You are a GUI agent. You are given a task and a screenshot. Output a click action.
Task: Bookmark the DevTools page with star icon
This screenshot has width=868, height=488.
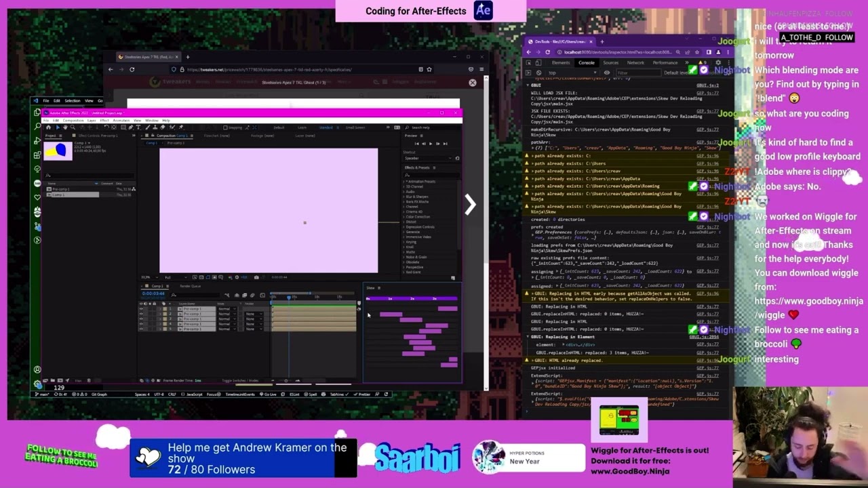pyautogui.click(x=697, y=52)
